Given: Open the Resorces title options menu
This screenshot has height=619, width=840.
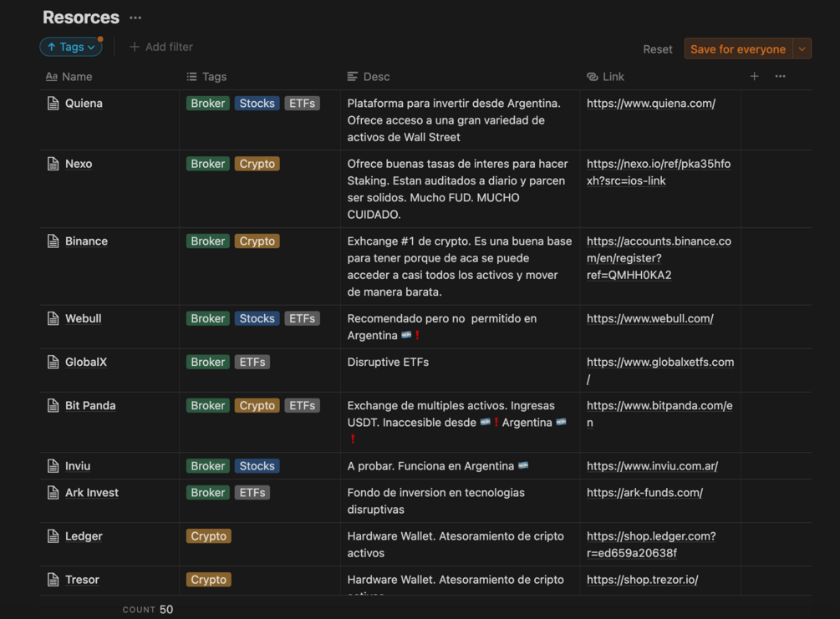Looking at the screenshot, I should [x=135, y=18].
